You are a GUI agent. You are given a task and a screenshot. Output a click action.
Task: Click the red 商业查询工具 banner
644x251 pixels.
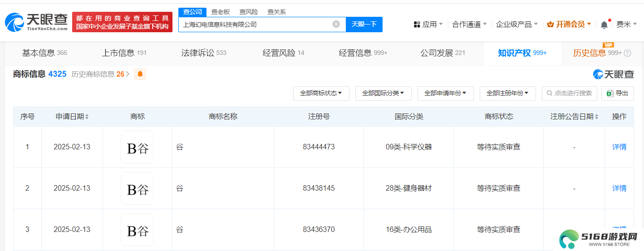[122, 22]
